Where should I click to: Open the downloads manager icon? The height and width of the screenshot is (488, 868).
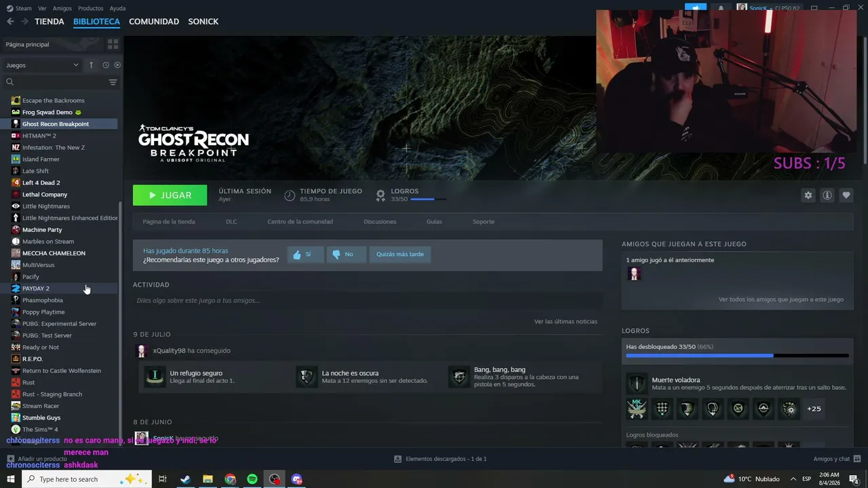(397, 459)
